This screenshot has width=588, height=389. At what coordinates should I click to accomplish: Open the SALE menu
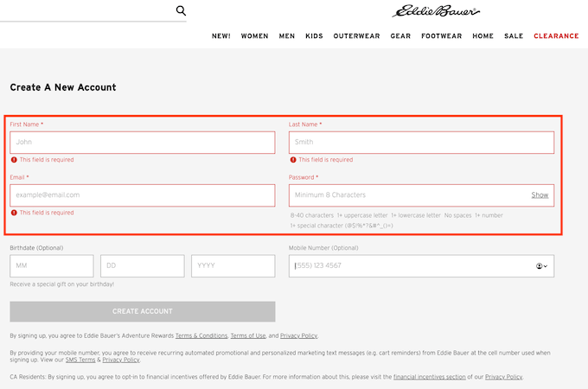(x=514, y=36)
